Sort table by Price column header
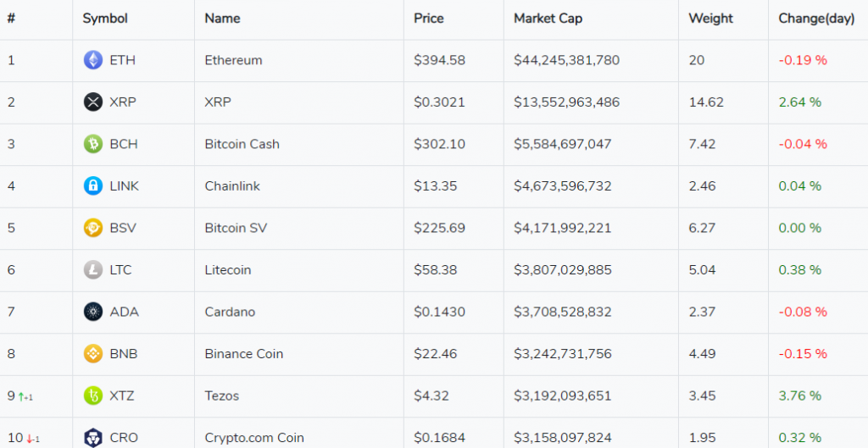868x448 pixels. (x=428, y=19)
